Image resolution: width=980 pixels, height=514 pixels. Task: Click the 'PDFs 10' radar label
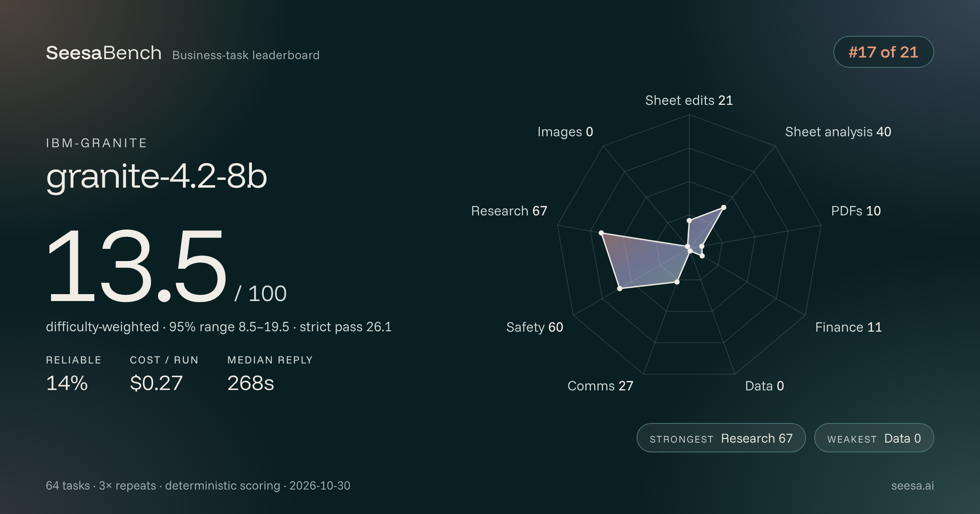click(856, 211)
